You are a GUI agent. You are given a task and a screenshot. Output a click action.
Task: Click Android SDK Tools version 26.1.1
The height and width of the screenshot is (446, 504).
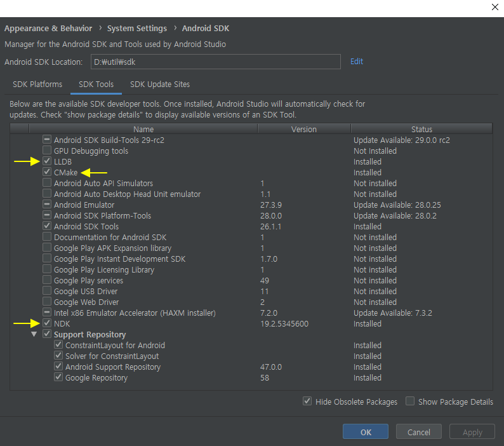coord(270,227)
